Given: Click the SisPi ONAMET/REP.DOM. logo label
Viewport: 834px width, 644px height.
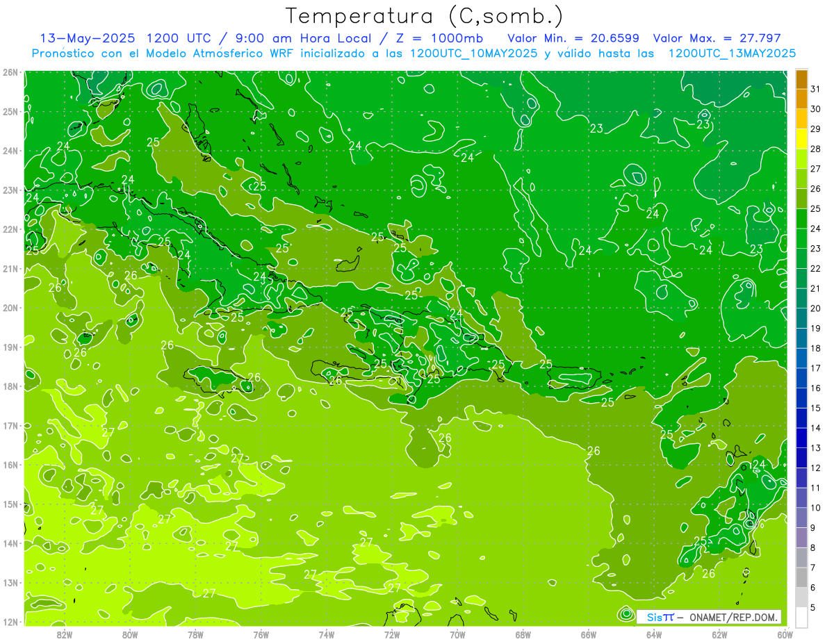Looking at the screenshot, I should click(x=710, y=617).
